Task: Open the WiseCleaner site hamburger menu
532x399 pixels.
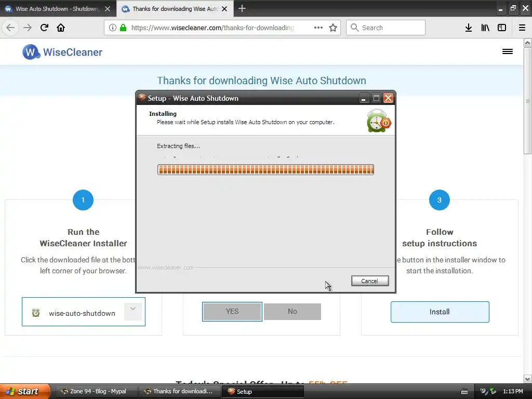Action: (x=507, y=51)
